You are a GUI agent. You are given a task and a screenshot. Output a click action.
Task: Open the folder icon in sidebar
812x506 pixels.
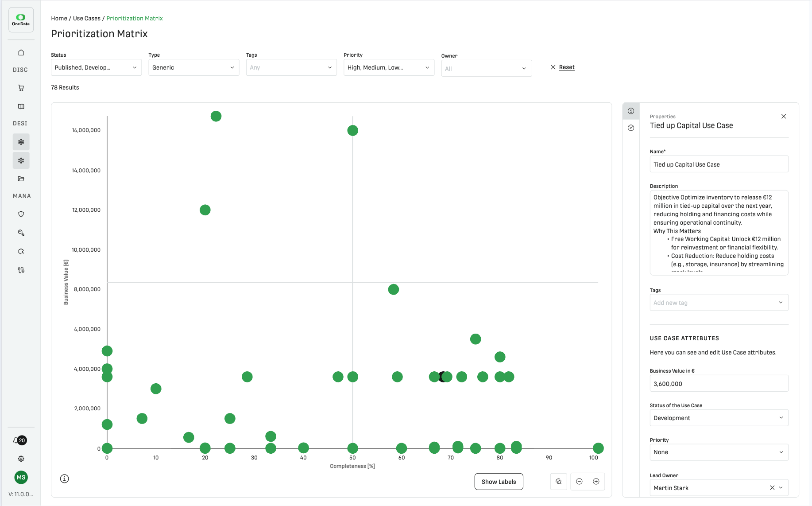tap(21, 179)
